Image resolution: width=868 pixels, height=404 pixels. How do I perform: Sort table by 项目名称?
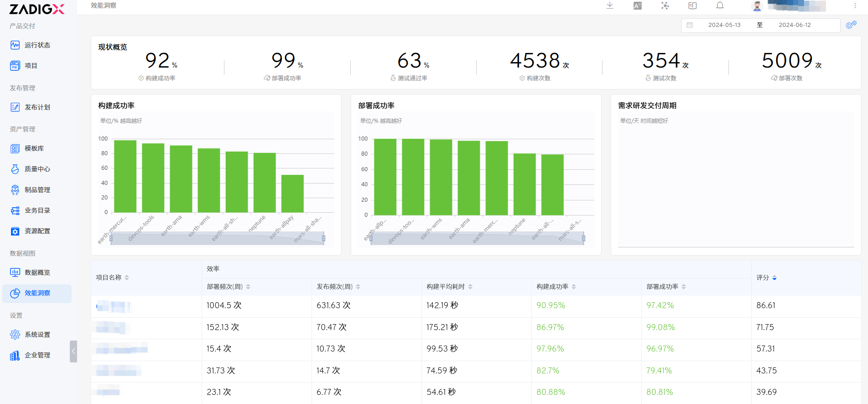[x=127, y=278]
